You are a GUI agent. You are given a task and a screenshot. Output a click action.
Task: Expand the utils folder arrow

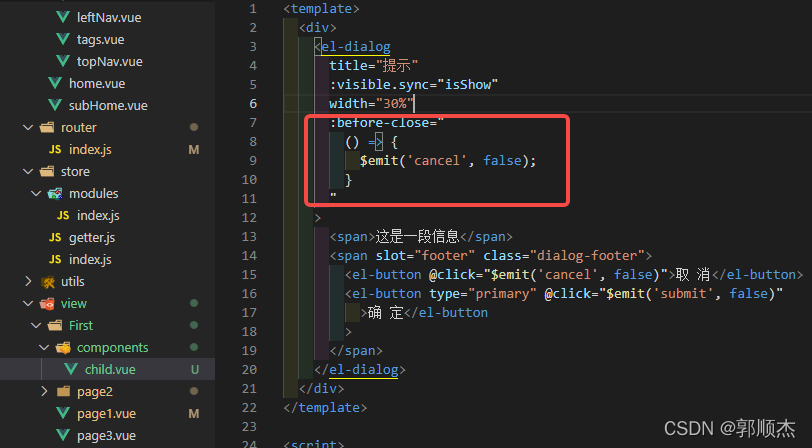coord(28,281)
